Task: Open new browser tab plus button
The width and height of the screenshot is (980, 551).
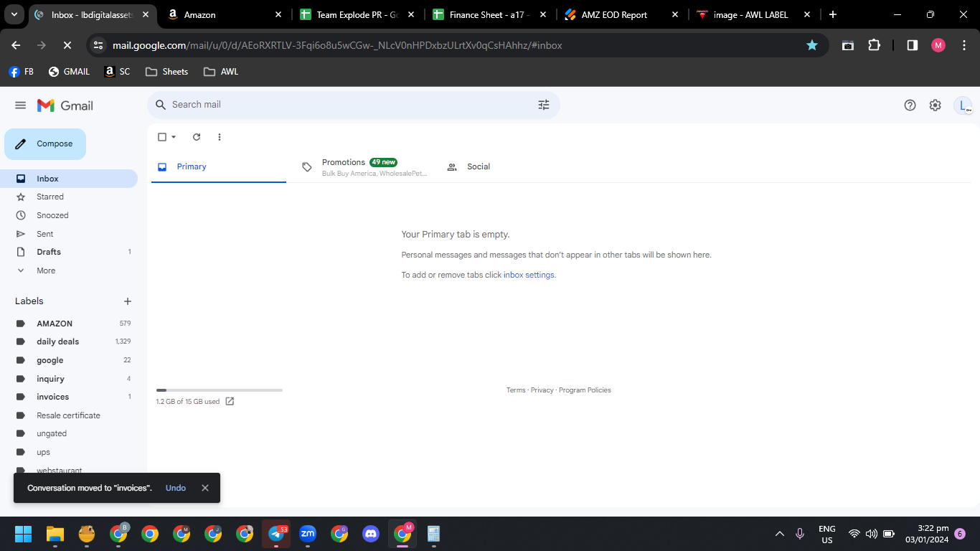Action: click(832, 14)
